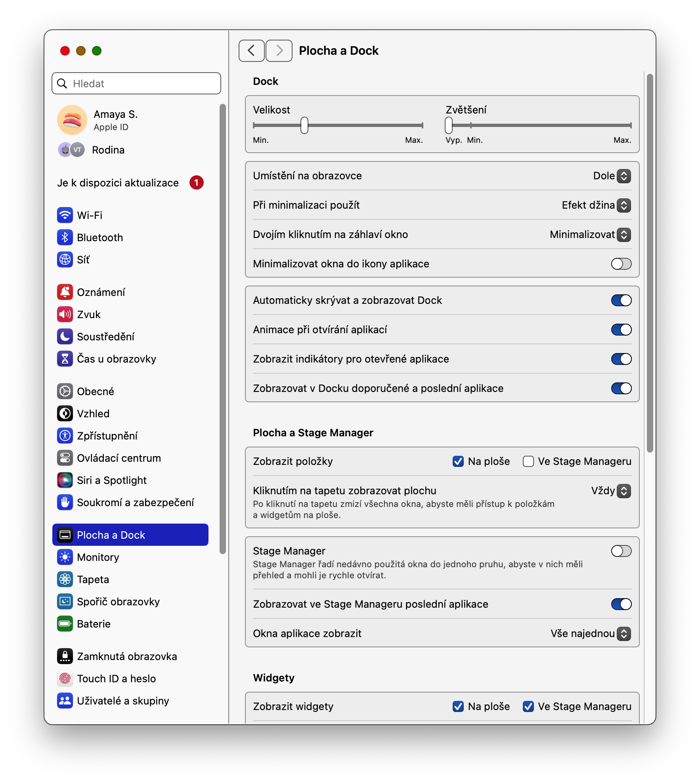Open Wi-Fi settings in sidebar

coord(130,215)
